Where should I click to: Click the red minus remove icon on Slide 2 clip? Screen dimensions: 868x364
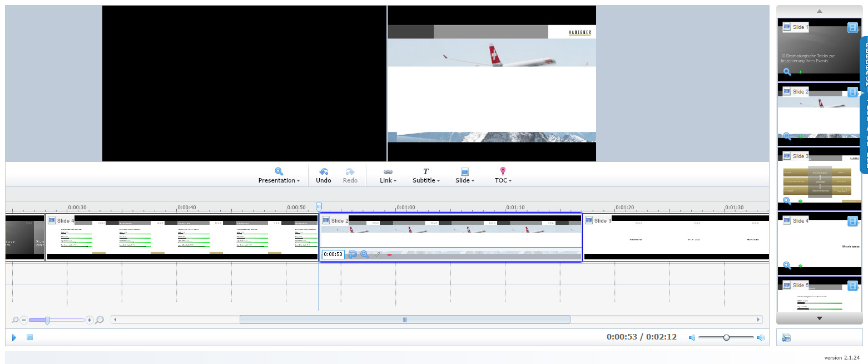(389, 254)
